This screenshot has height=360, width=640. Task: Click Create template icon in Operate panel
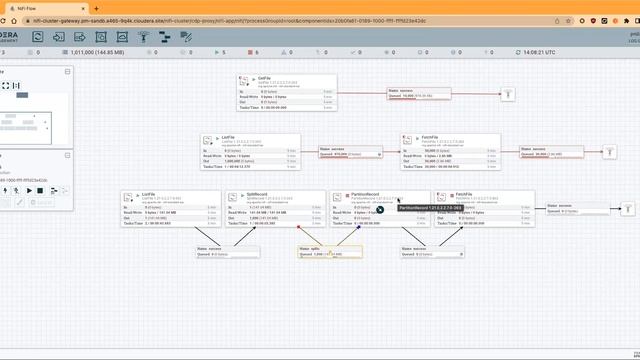(53, 191)
